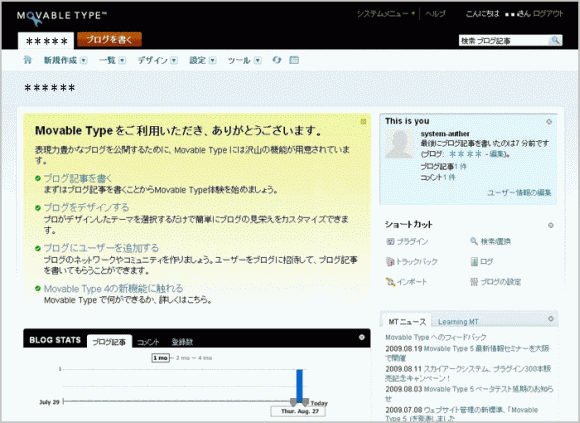This screenshot has width=580, height=423.
Task: Click the プラグイン shortcut icon
Action: 390,241
